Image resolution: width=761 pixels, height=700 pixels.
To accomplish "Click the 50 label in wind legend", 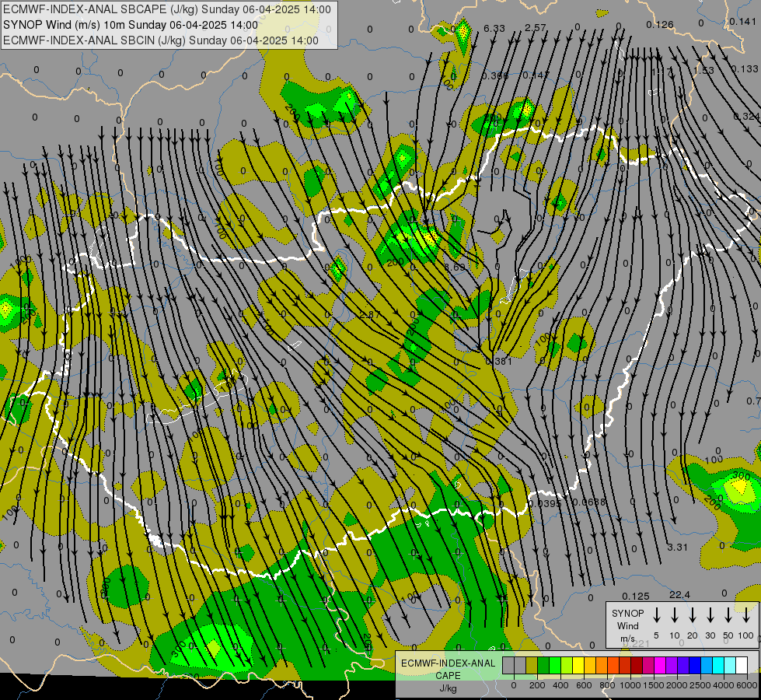I will tap(728, 635).
